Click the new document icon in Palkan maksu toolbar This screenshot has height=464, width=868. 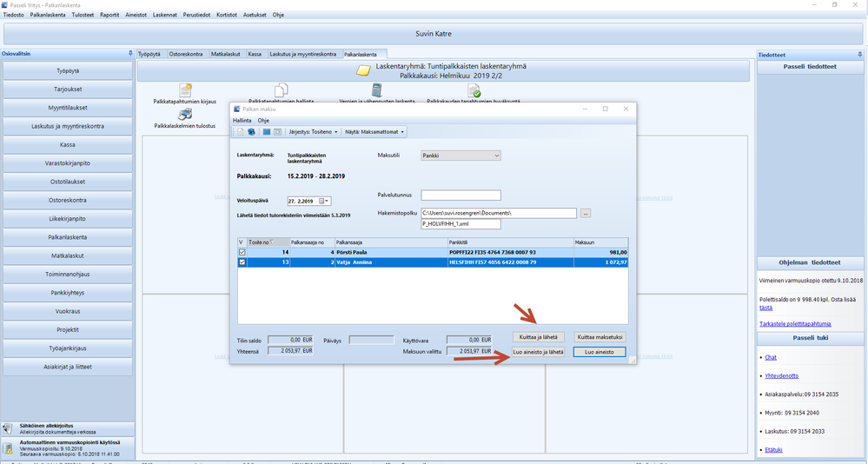[x=241, y=132]
